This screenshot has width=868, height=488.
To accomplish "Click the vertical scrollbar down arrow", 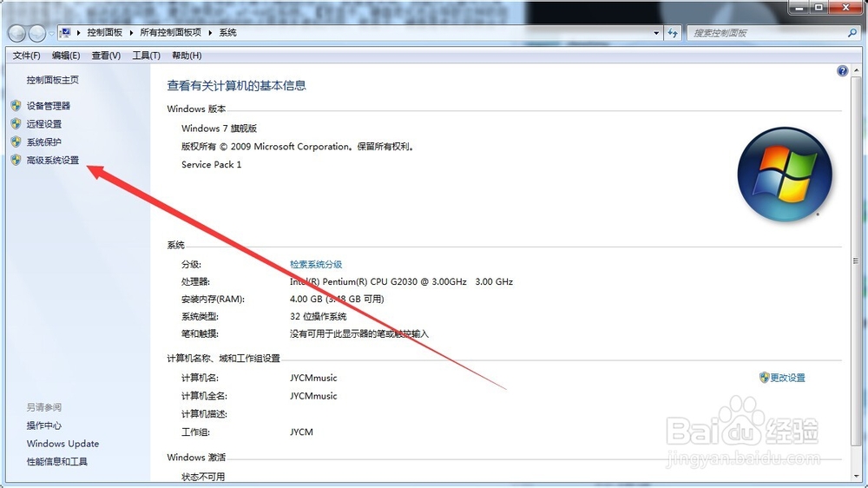I will pyautogui.click(x=857, y=476).
